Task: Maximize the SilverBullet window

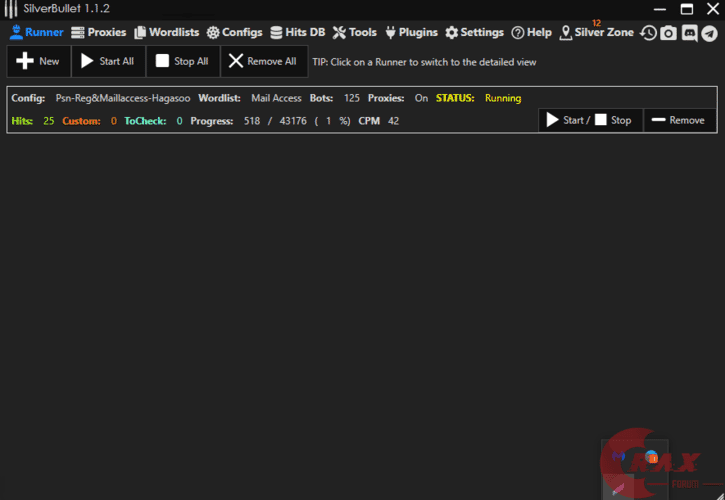Action: tap(687, 9)
